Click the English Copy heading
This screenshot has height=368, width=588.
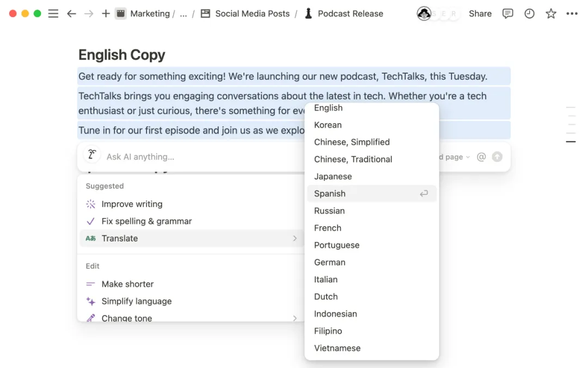pyautogui.click(x=122, y=55)
